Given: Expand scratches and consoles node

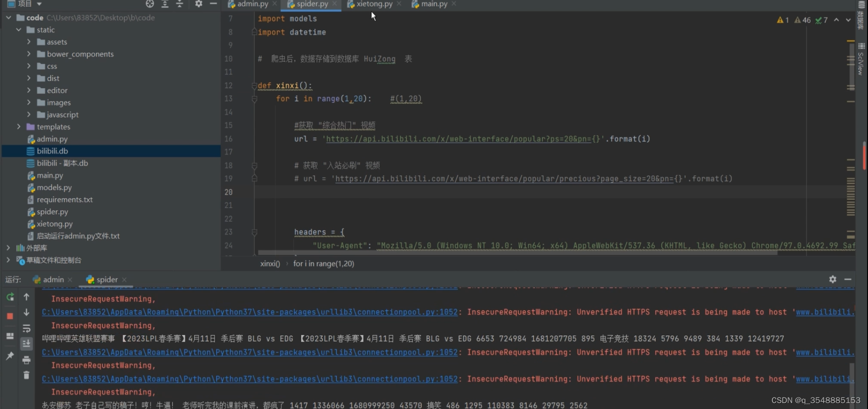Looking at the screenshot, I should 8,260.
